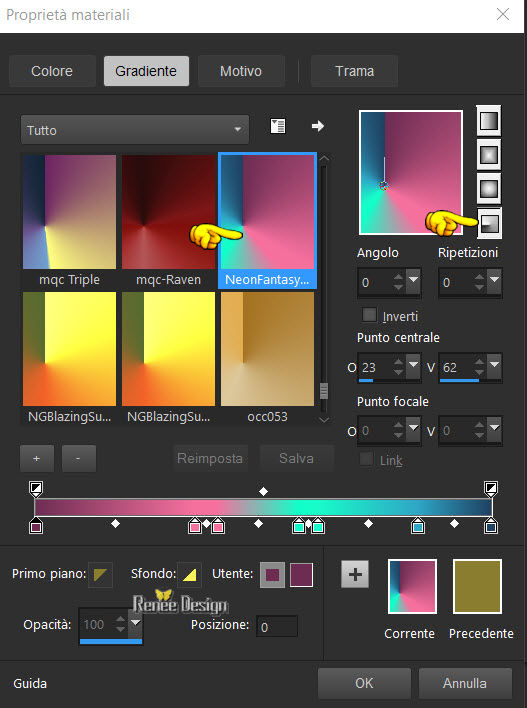Click the white arrow icon beside the category list
The width and height of the screenshot is (527, 708).
point(318,126)
